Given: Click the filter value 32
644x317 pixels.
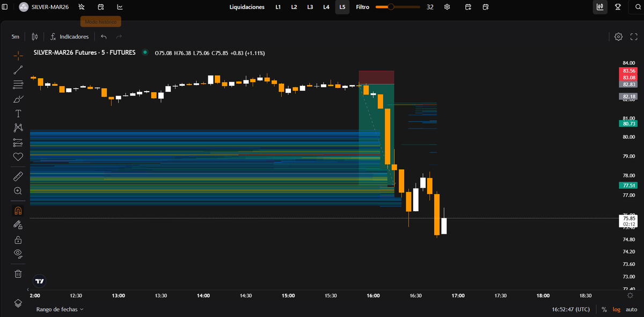Looking at the screenshot, I should pos(430,7).
